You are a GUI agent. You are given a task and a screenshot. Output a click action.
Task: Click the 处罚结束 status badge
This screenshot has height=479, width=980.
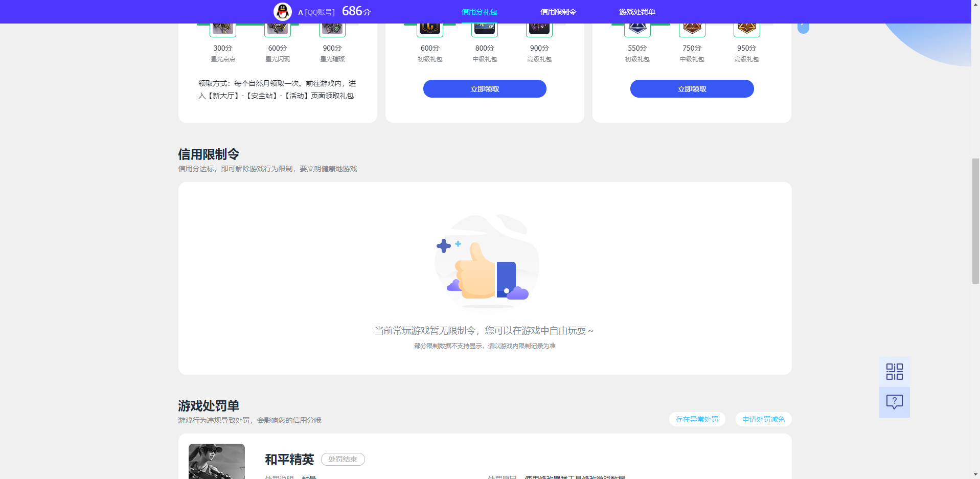[343, 459]
